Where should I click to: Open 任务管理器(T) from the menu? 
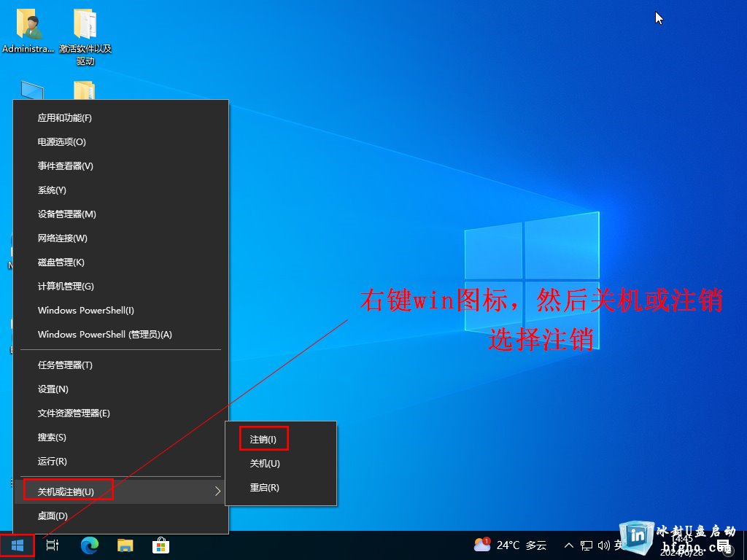[121, 365]
